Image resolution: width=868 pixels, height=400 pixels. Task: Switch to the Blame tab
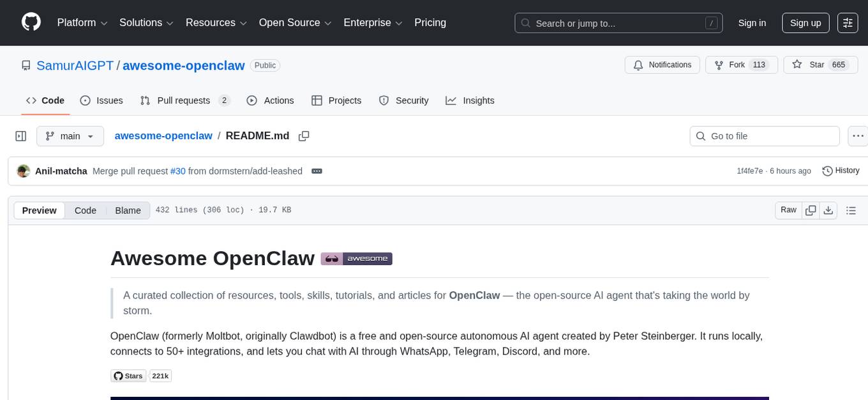(128, 210)
